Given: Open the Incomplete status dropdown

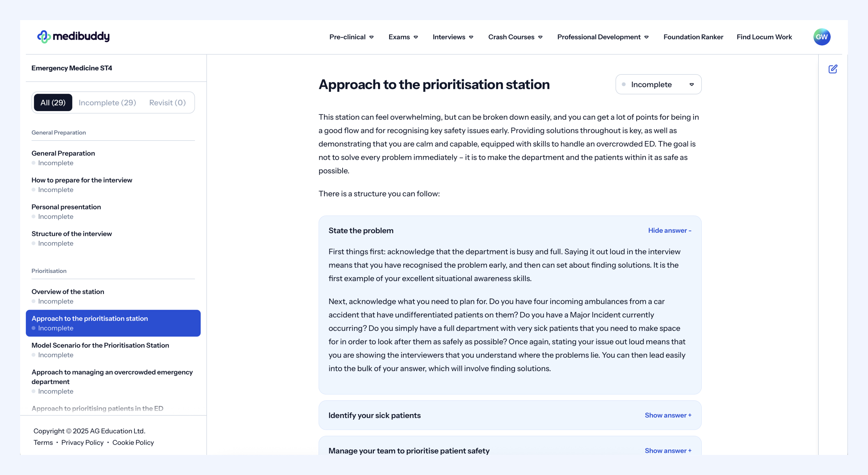Looking at the screenshot, I should pos(658,84).
